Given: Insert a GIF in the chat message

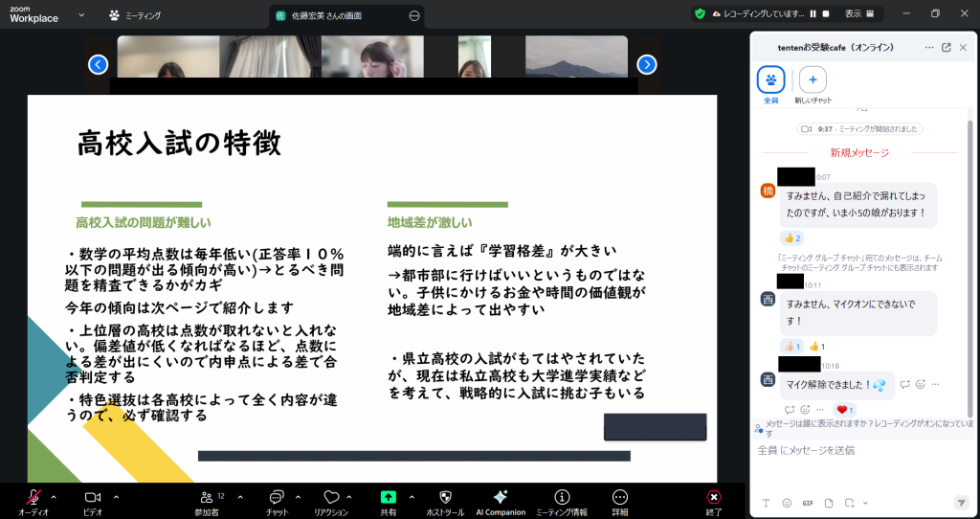Looking at the screenshot, I should click(808, 503).
